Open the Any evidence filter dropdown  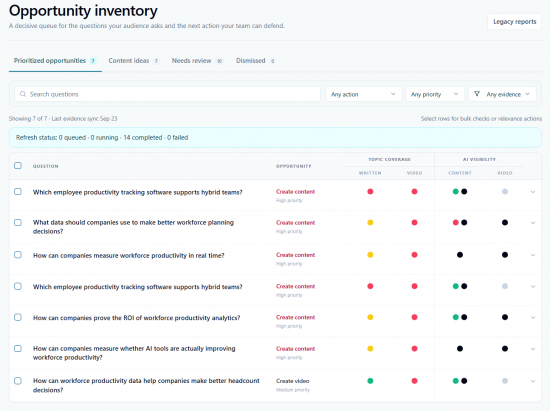point(502,94)
